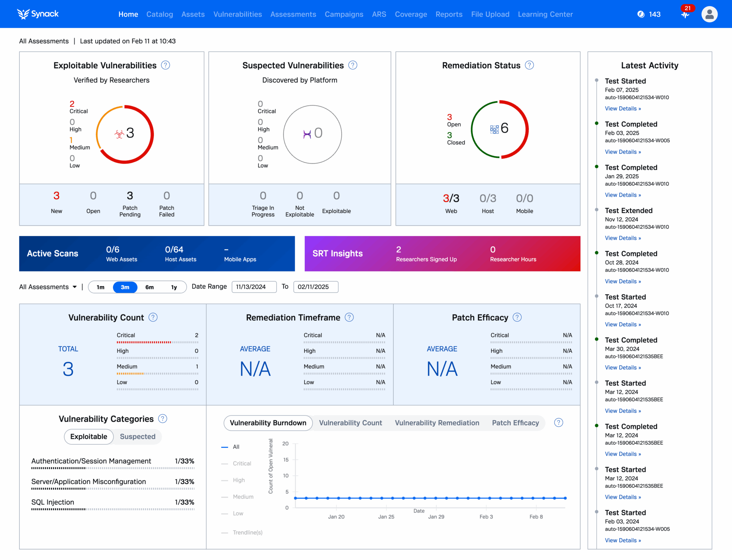Click help icon next to Patch Efficacy
The width and height of the screenshot is (732, 560).
point(517,317)
